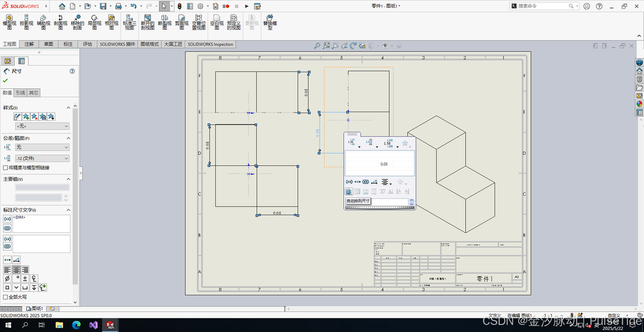644x332 pixels.
Task: Click the green checkmark to accept dimension
Action: tap(6, 80)
